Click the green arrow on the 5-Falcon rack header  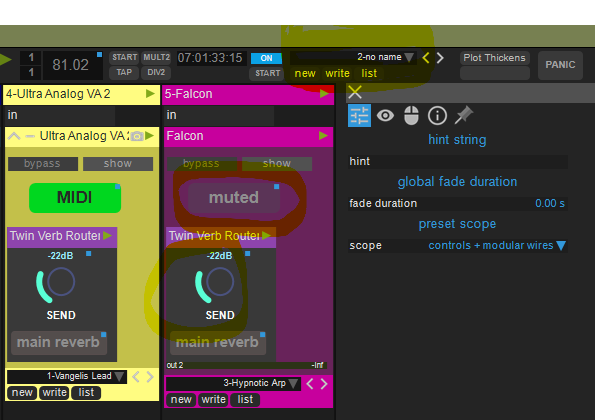tap(324, 94)
